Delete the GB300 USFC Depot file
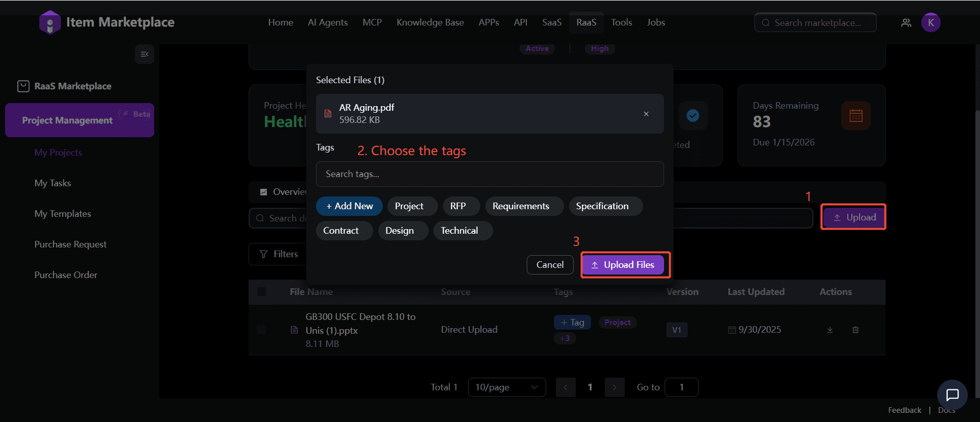 click(x=855, y=330)
